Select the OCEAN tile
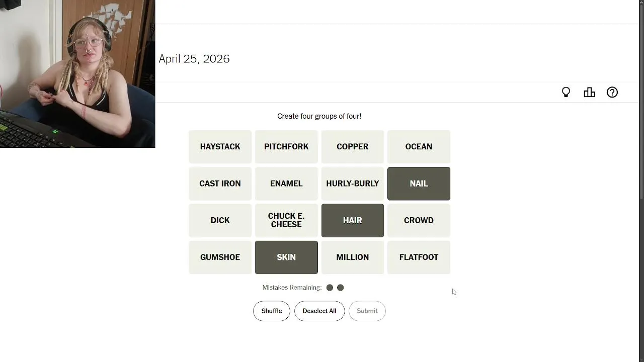Viewport: 644px width, 362px height. point(419,147)
